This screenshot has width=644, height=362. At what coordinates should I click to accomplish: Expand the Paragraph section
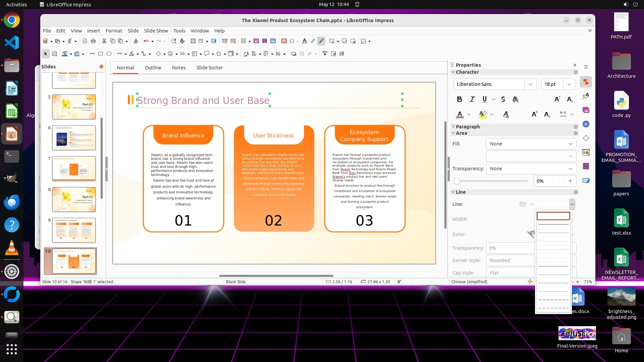[468, 127]
